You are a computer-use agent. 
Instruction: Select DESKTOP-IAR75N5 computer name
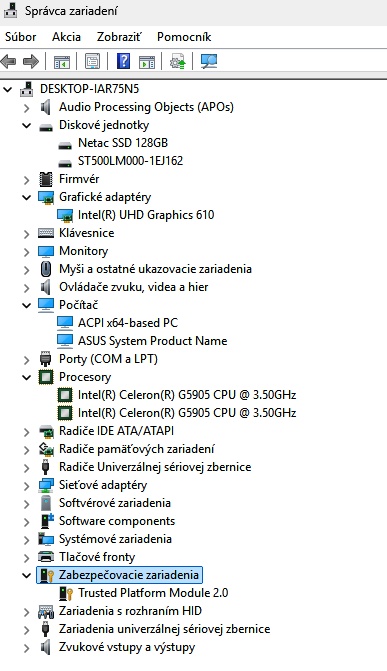click(x=89, y=89)
